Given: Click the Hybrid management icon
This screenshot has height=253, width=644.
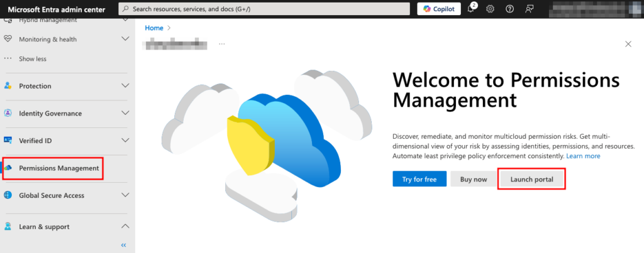Looking at the screenshot, I should click(8, 21).
